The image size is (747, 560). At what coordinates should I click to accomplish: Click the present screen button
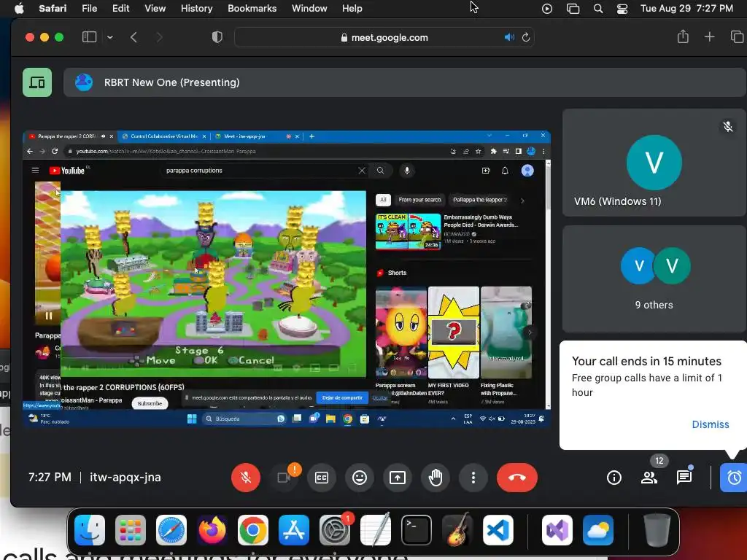point(398,477)
